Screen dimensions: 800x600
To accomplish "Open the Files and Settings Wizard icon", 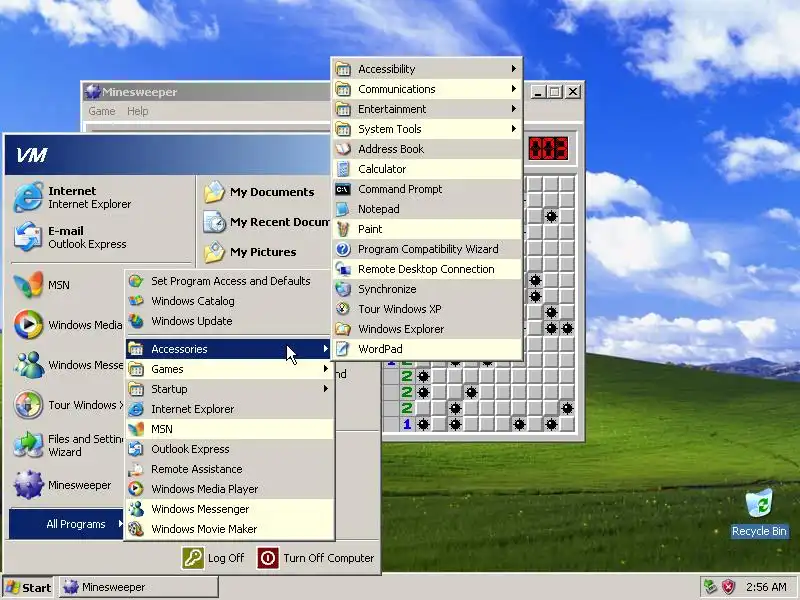I will pyautogui.click(x=28, y=445).
